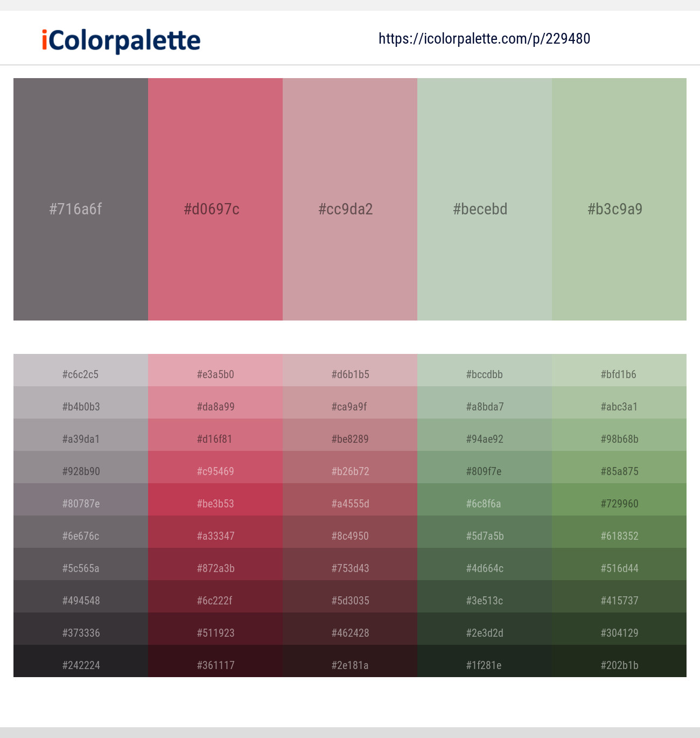700x738 pixels.
Task: Click the #94ae92 mid green shade
Action: [x=485, y=435]
